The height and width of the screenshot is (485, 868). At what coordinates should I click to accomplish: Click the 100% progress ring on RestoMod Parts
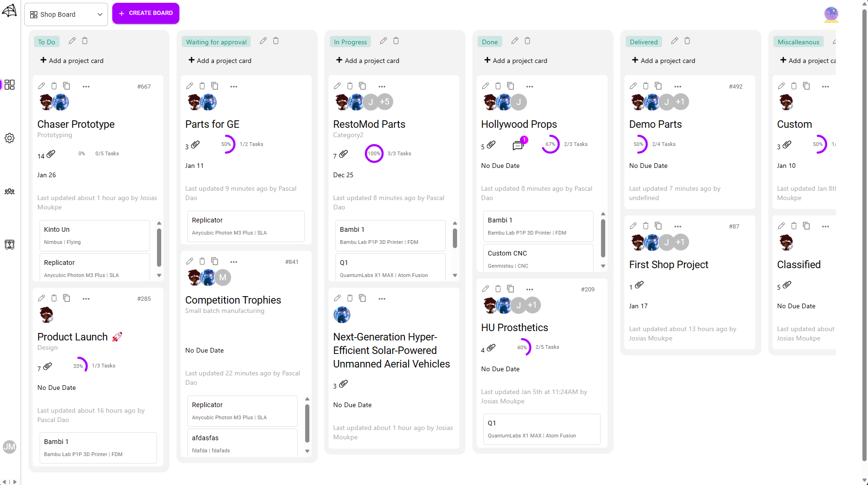[374, 153]
